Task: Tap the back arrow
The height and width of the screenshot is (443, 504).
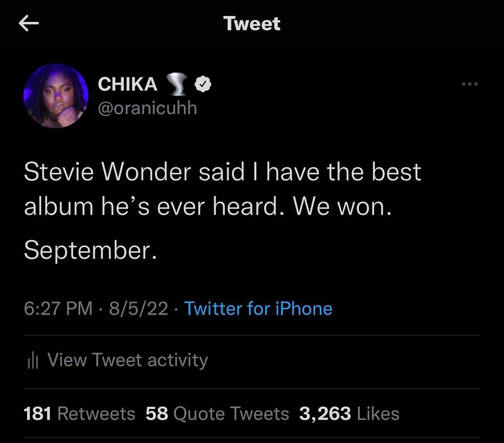Action: (28, 24)
